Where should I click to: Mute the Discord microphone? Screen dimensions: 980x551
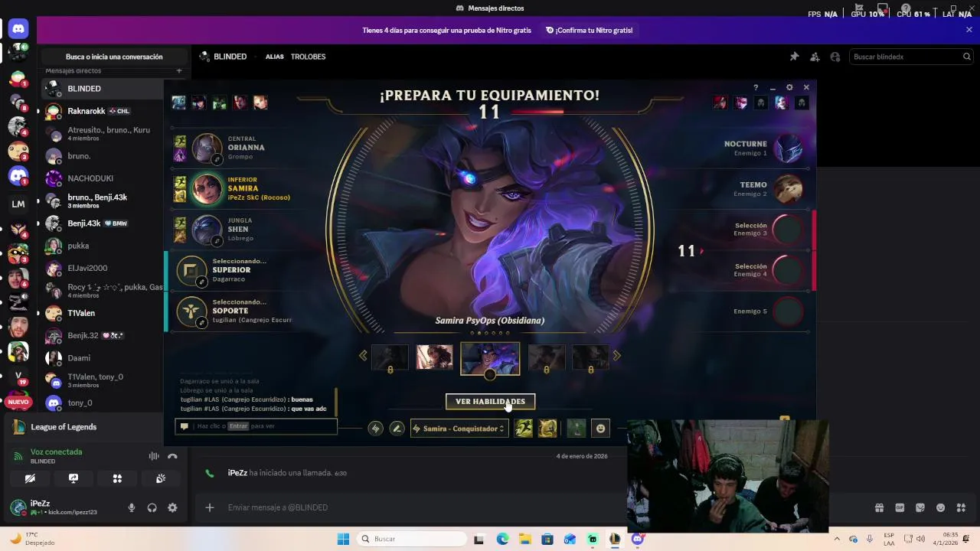132,507
